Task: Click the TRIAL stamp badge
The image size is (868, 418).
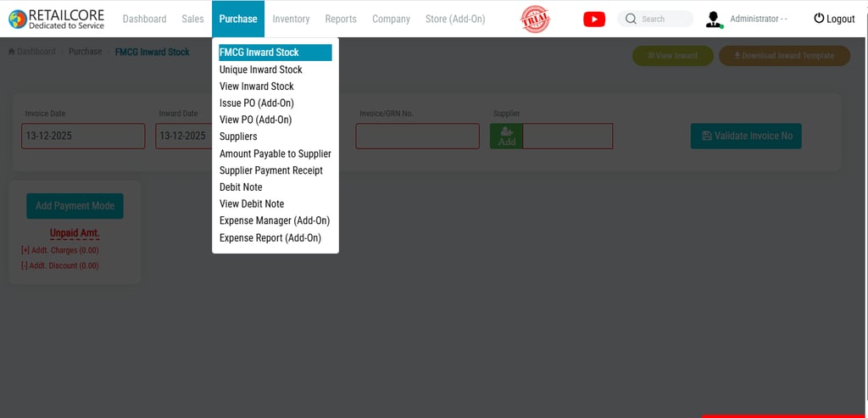Action: 536,20
